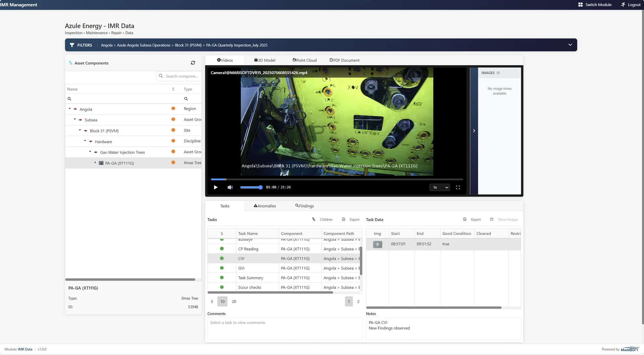Collapse the Block 31 (PSVM) node
This screenshot has height=355, width=644.
point(80,130)
